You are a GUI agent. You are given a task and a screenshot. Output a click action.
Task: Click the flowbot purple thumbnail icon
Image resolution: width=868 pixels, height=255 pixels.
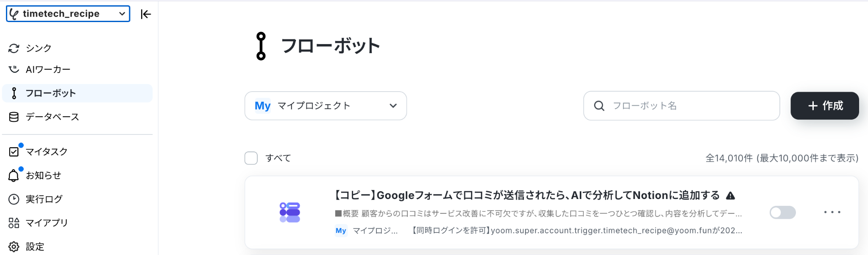(290, 212)
